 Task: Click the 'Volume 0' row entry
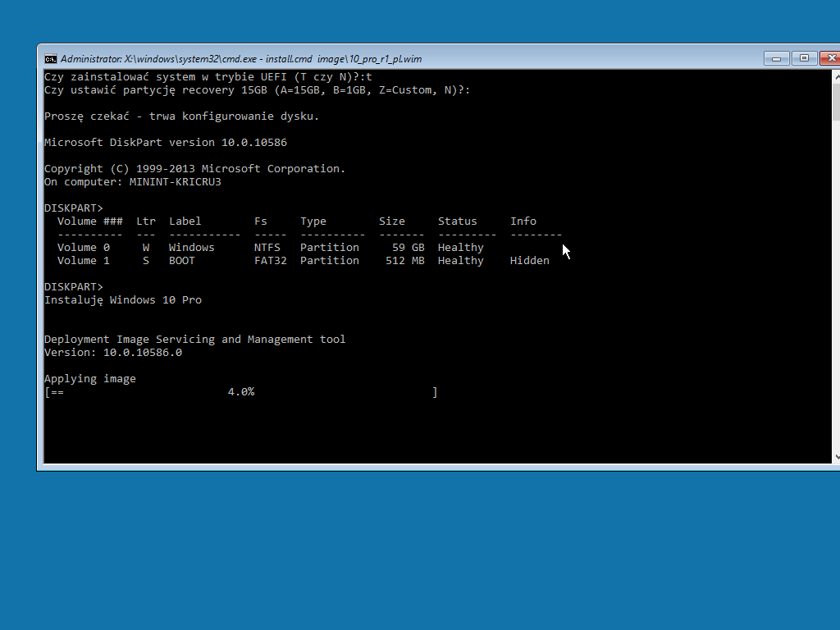(x=84, y=248)
